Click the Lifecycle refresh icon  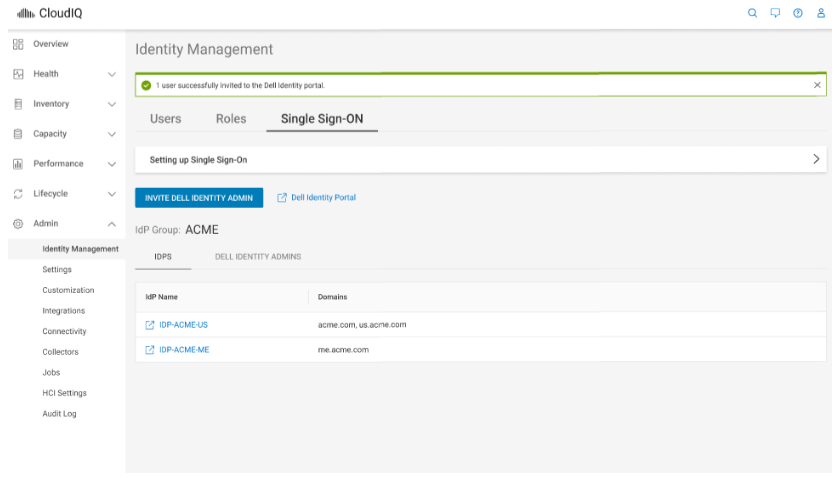pos(18,194)
